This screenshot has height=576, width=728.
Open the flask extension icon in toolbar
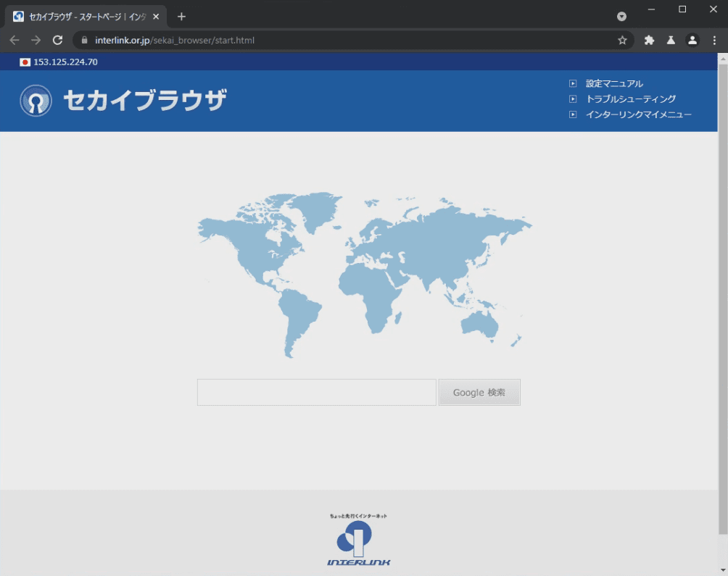(671, 41)
